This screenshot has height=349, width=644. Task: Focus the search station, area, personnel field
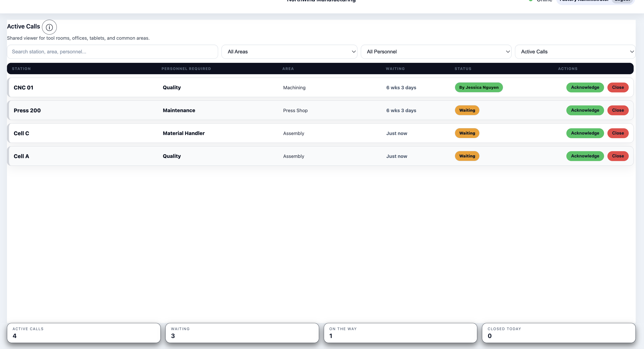(112, 52)
